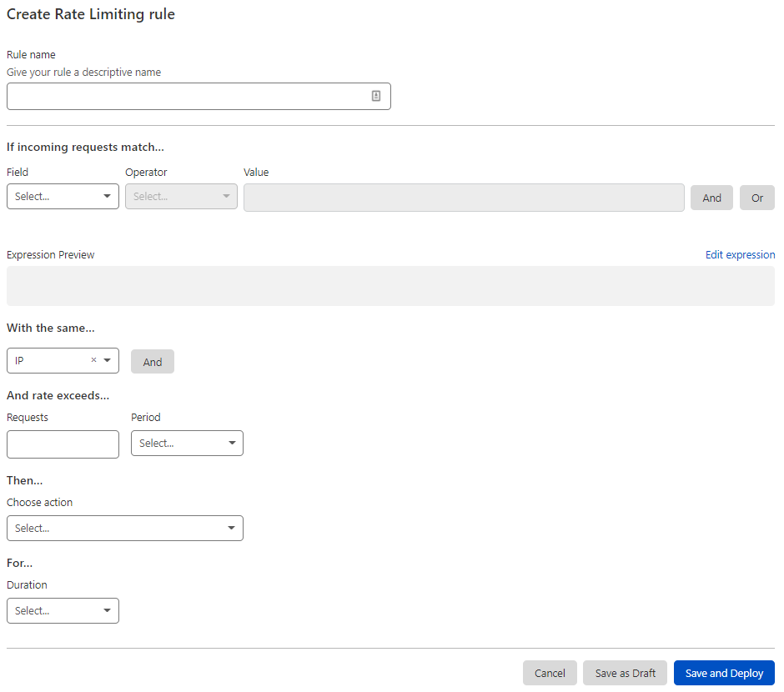784x692 pixels.
Task: Cancel the rate limiting rule
Action: point(550,673)
